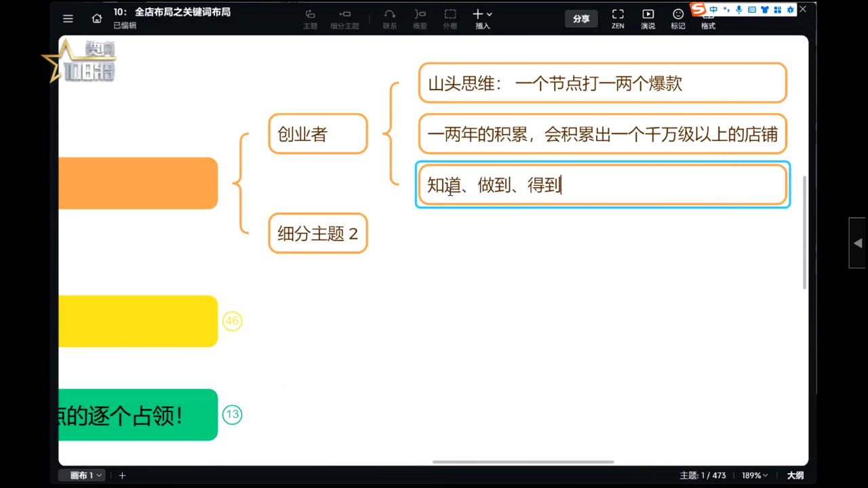
Task: Go to the home screen icon
Action: pyautogui.click(x=97, y=19)
